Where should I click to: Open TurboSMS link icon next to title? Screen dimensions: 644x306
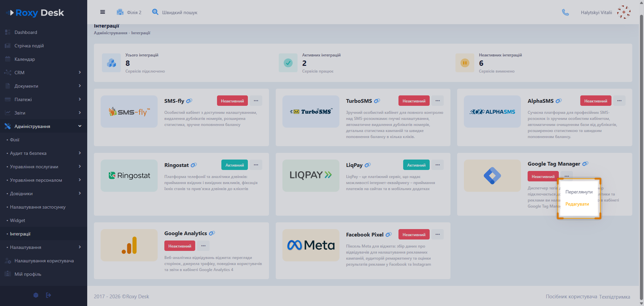(377, 101)
